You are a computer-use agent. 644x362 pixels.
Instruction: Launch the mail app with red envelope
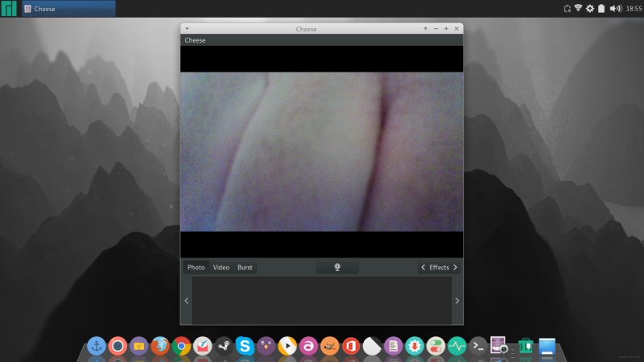point(203,346)
